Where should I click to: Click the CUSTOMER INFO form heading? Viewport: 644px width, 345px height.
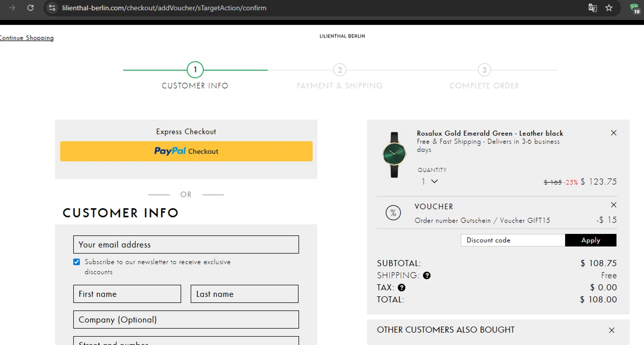coord(121,213)
